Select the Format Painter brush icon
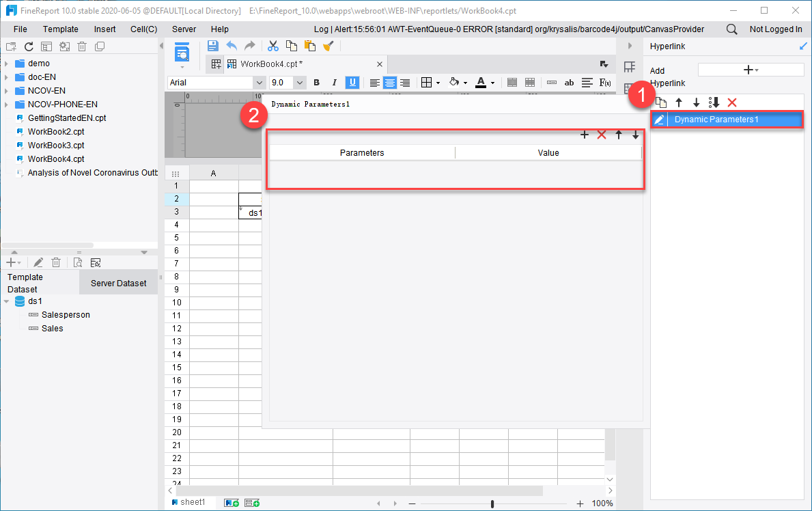This screenshot has width=812, height=511. [328, 46]
